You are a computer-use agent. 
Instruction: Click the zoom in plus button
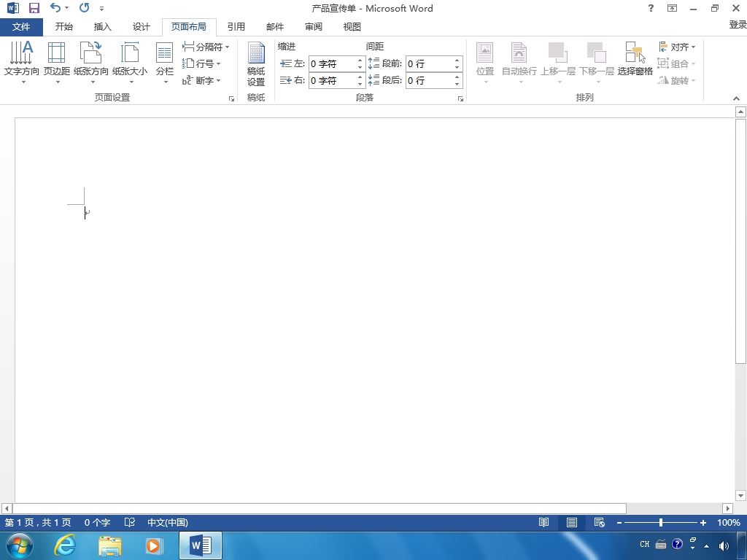point(703,523)
